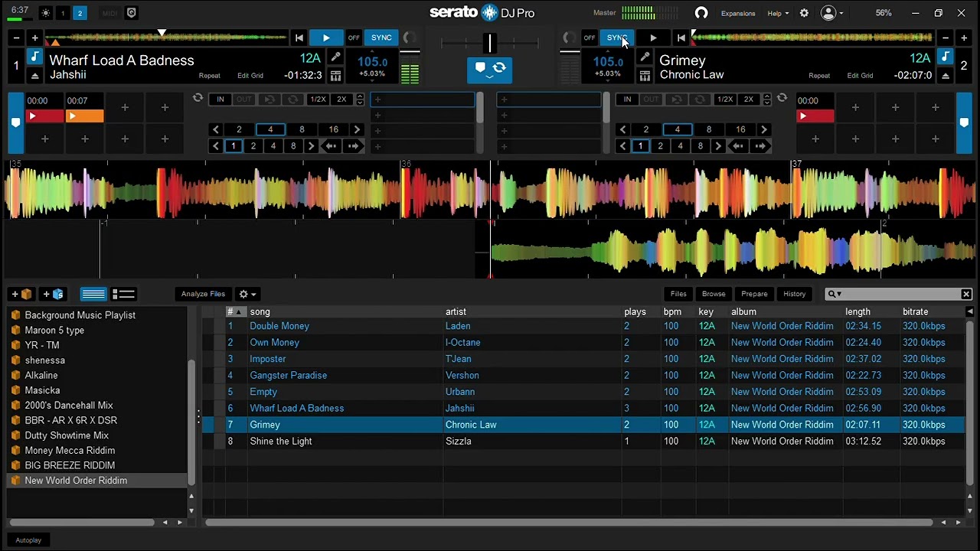980x551 pixels.
Task: Open the pitch slider panel icon on deck 1
Action: 335,75
